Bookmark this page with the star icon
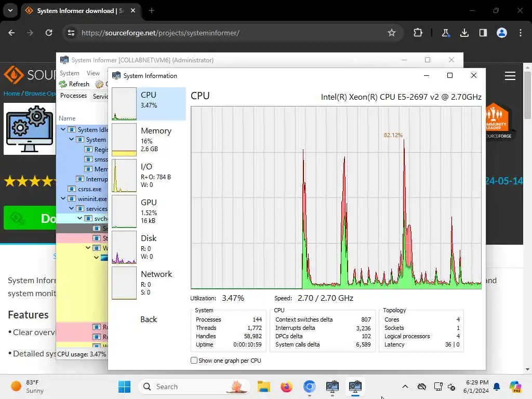The height and width of the screenshot is (399, 532). 392,33
